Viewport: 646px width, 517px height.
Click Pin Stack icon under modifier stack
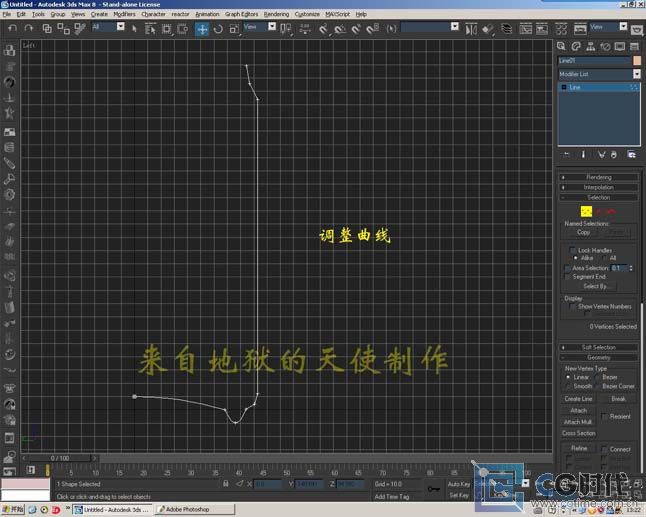[x=566, y=154]
